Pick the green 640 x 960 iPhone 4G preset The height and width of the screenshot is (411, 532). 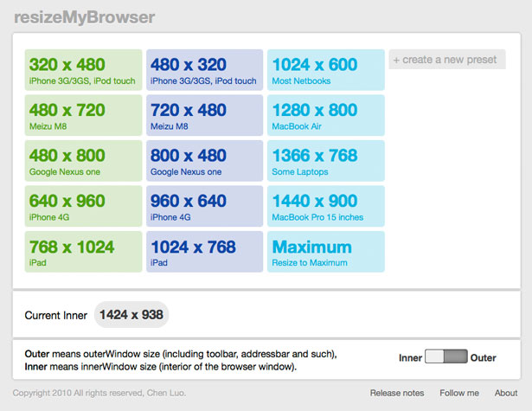[x=83, y=206]
